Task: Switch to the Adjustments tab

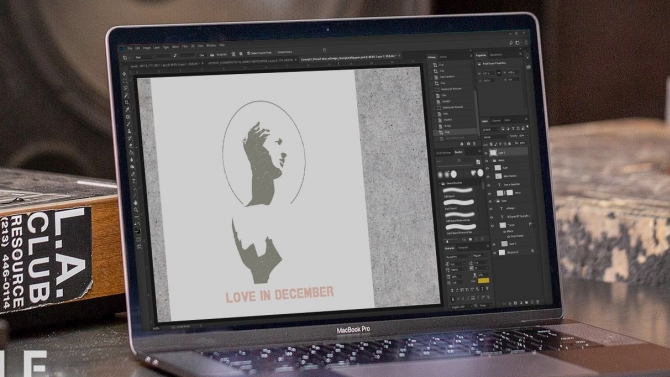Action: (496, 54)
